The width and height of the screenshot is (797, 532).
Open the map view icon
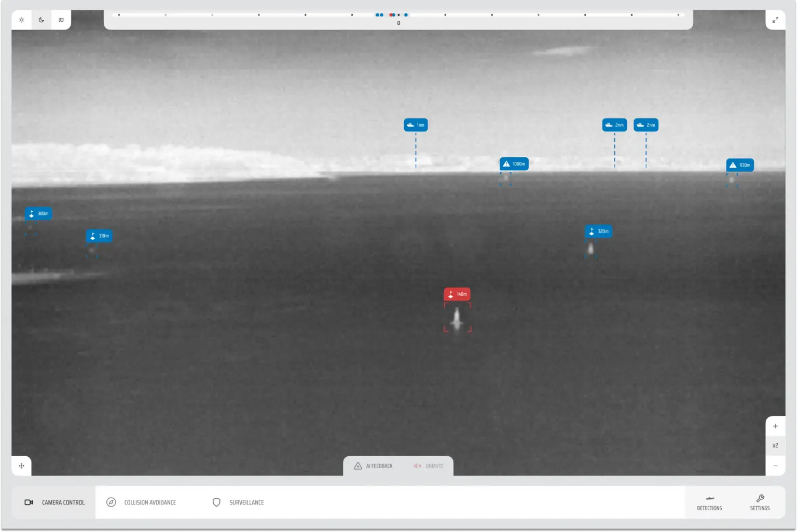pyautogui.click(x=61, y=20)
